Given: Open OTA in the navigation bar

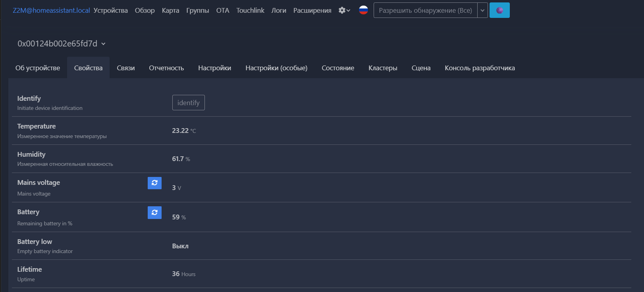Looking at the screenshot, I should (x=223, y=10).
